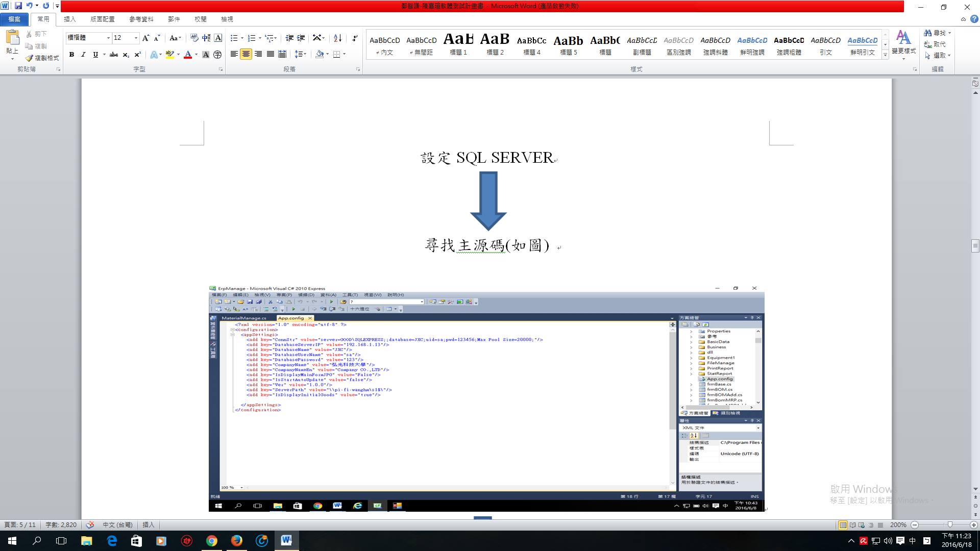Click the Enclose Characters icon
980x551 pixels.
click(217, 55)
